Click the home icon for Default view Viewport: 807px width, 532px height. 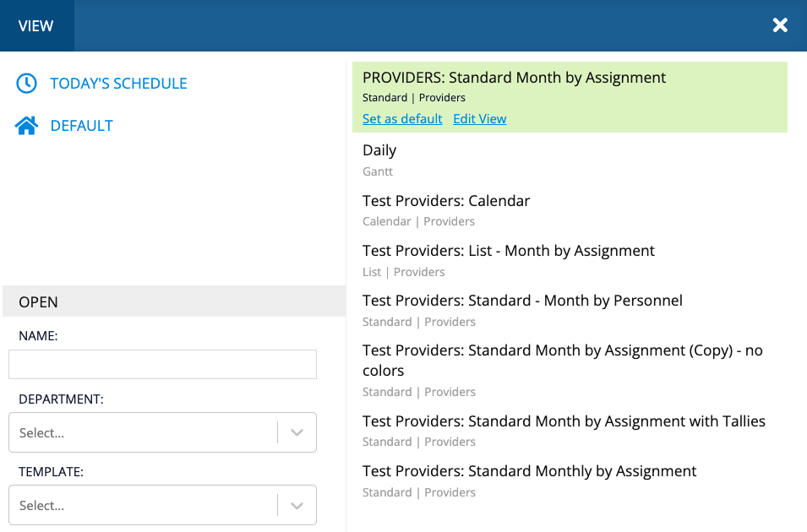(x=27, y=126)
